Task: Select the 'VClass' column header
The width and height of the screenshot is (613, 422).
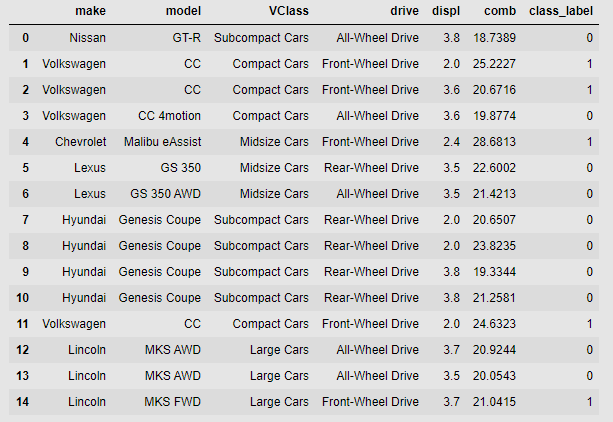Action: point(287,11)
